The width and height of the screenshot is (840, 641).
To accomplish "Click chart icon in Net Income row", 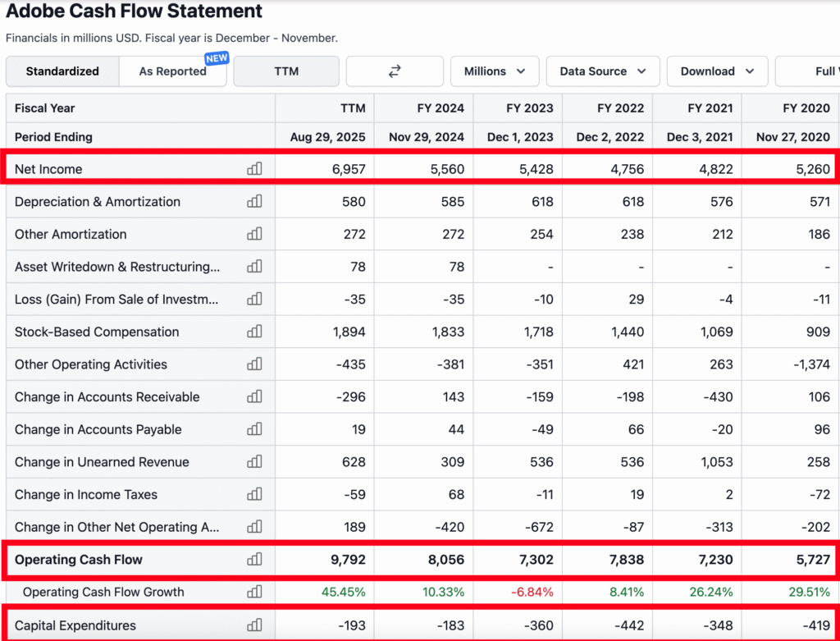I will 254,168.
